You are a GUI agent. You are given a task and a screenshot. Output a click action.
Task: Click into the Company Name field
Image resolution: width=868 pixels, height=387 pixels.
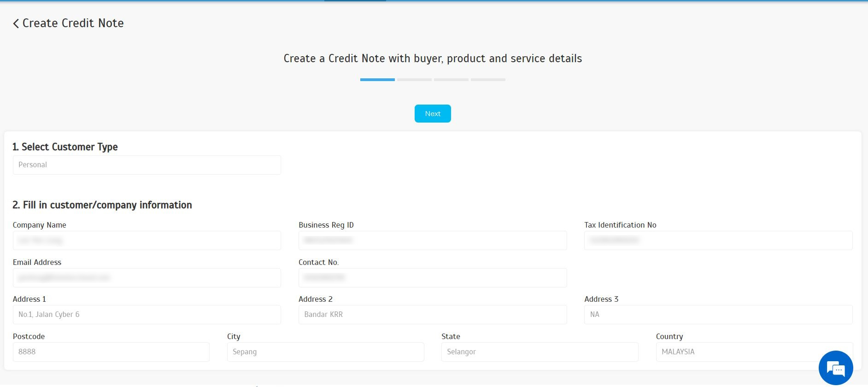pyautogui.click(x=147, y=240)
